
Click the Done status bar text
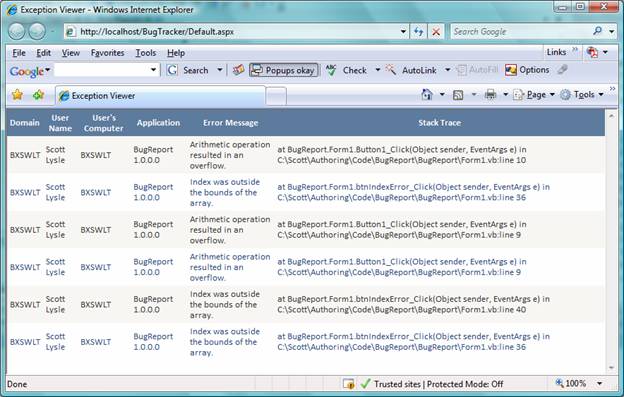click(17, 384)
